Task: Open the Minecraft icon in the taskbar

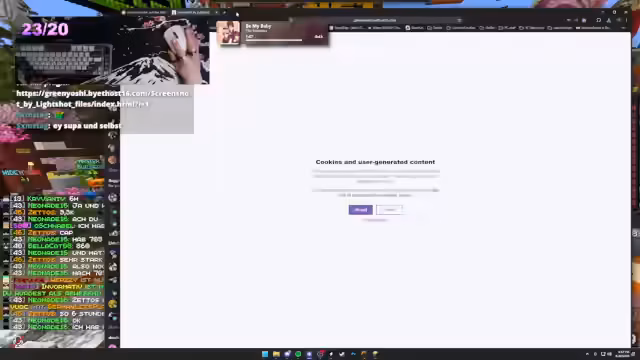Action: click(x=375, y=354)
